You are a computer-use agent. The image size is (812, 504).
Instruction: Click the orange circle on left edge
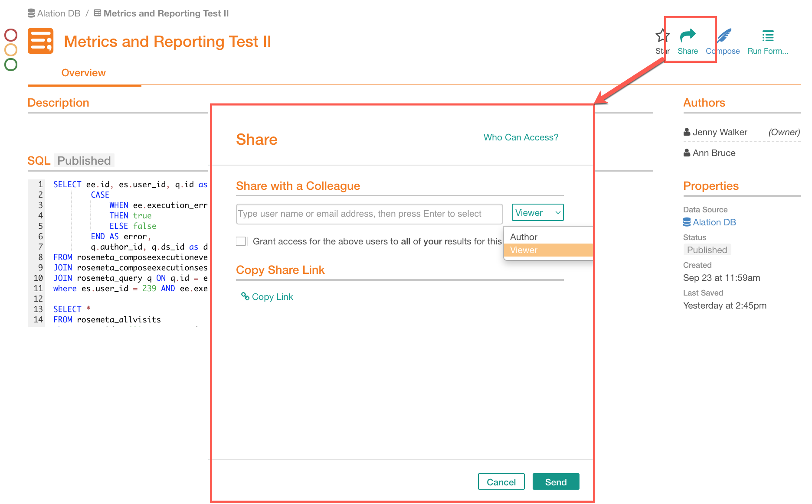[x=11, y=50]
